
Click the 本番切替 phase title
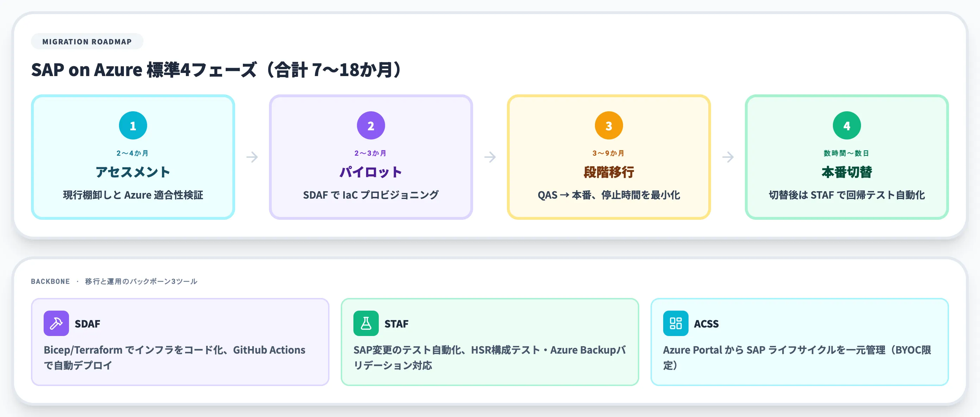[847, 172]
